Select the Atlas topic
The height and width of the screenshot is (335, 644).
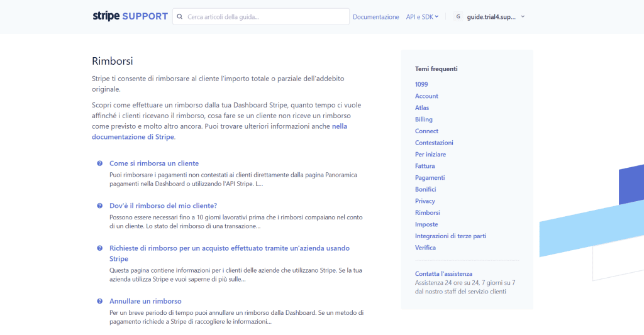click(x=422, y=107)
